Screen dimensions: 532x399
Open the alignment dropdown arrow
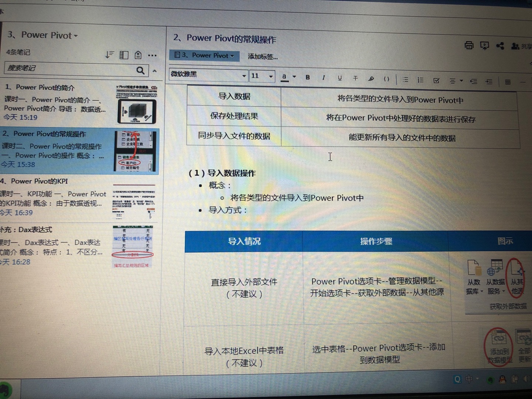pos(461,81)
